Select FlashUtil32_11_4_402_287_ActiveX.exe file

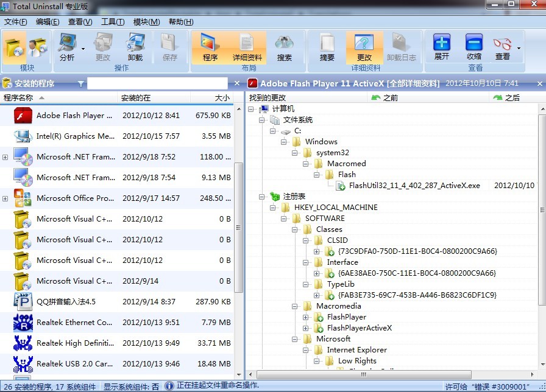(414, 186)
